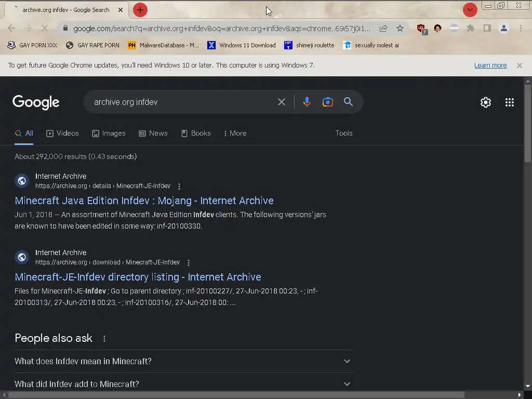The height and width of the screenshot is (399, 532).
Task: Open Chrome's three-dot main menu
Action: [521, 28]
